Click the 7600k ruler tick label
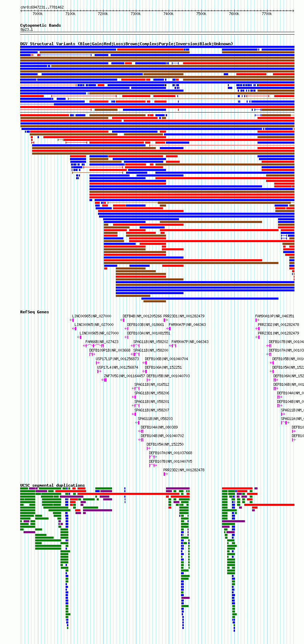The image size is (304, 644). pyautogui.click(x=234, y=14)
